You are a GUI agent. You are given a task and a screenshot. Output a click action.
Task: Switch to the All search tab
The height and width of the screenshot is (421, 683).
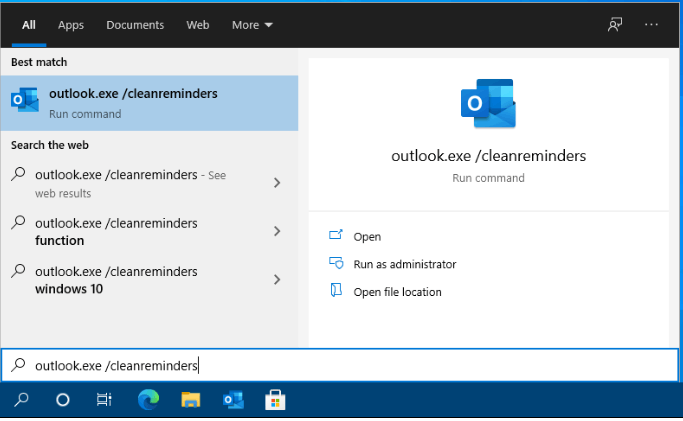click(29, 25)
